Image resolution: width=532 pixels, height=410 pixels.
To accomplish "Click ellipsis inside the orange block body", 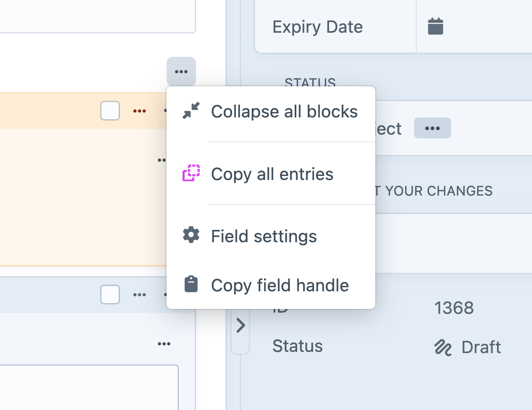I will [x=162, y=160].
